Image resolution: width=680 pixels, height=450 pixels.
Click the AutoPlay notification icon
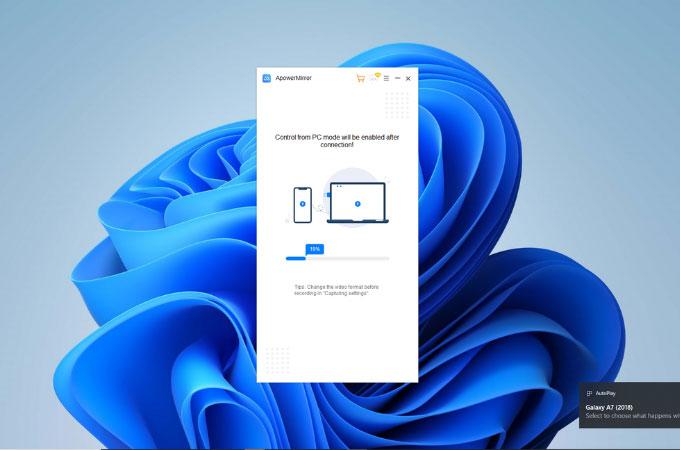(589, 393)
